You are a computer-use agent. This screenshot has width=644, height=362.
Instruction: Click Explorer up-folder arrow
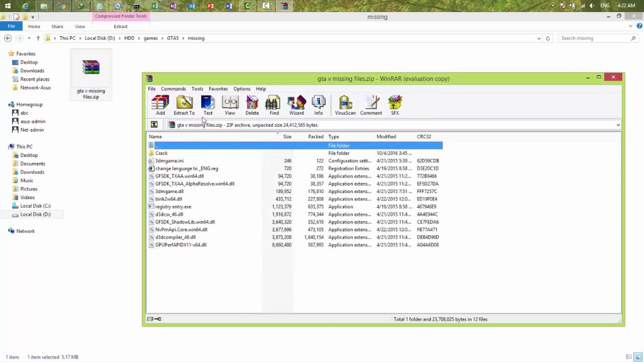click(38, 38)
